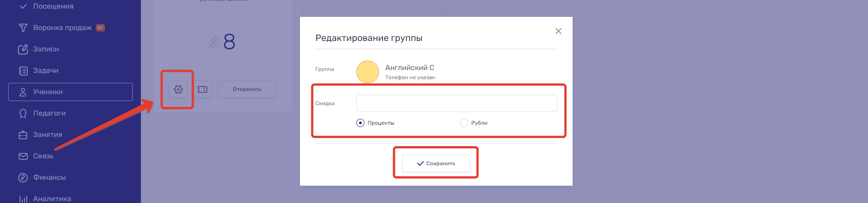The width and height of the screenshot is (868, 203).
Task: Click the funnel icon for Воронка продаж
Action: [x=23, y=28]
